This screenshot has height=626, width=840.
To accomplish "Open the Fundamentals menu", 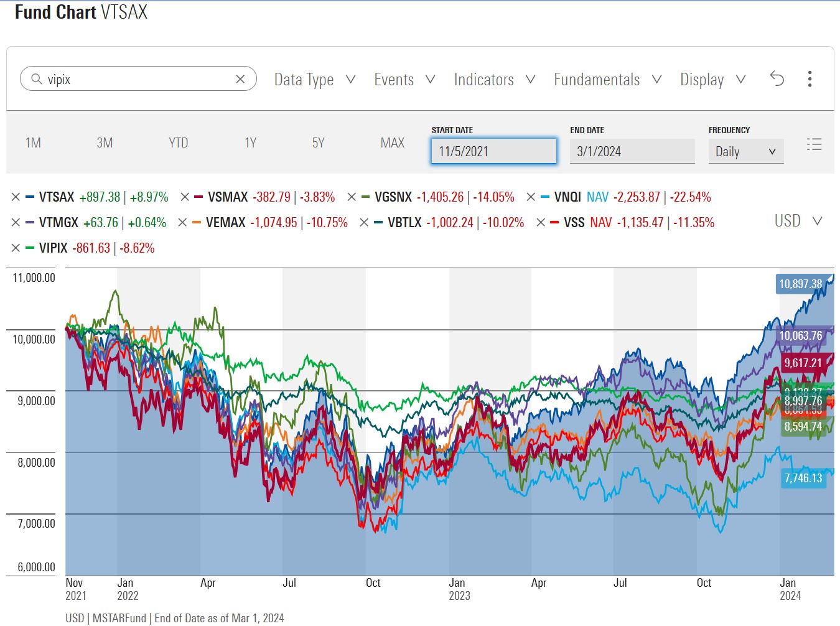I will pyautogui.click(x=607, y=80).
